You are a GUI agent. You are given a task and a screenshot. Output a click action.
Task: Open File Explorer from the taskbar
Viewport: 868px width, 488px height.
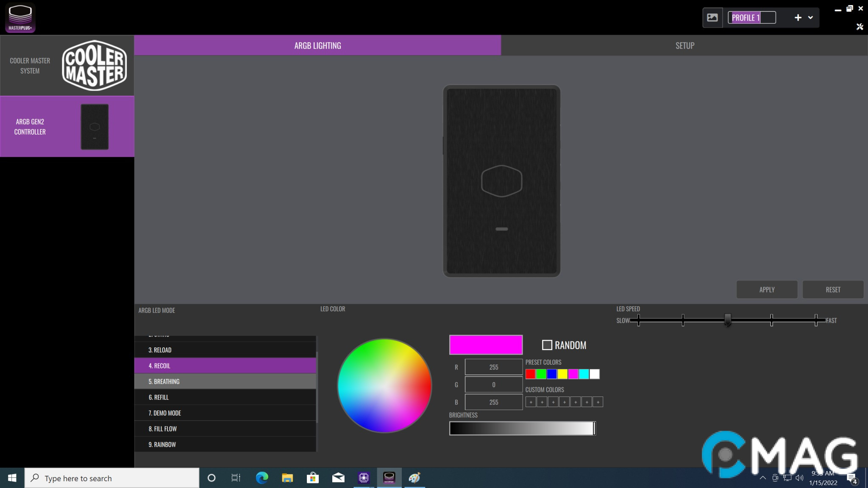coord(287,478)
